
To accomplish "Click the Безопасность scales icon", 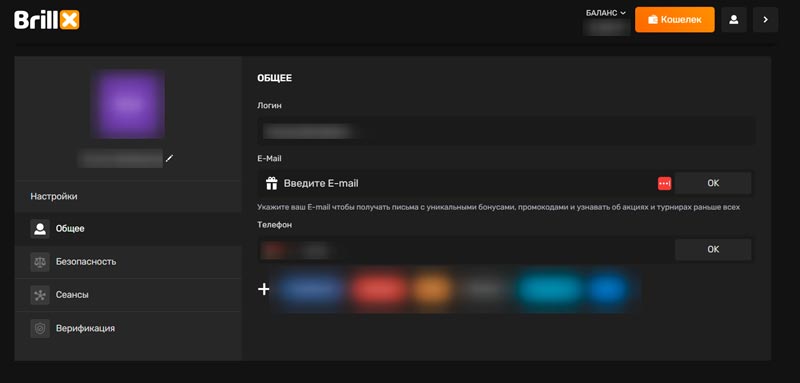I will [40, 262].
